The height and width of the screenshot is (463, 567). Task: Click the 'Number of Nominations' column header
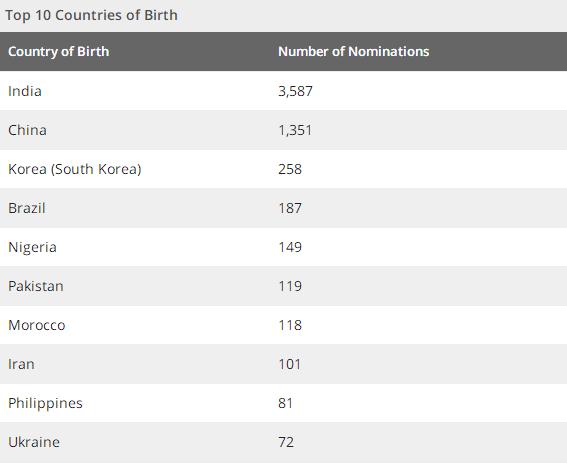pos(354,51)
